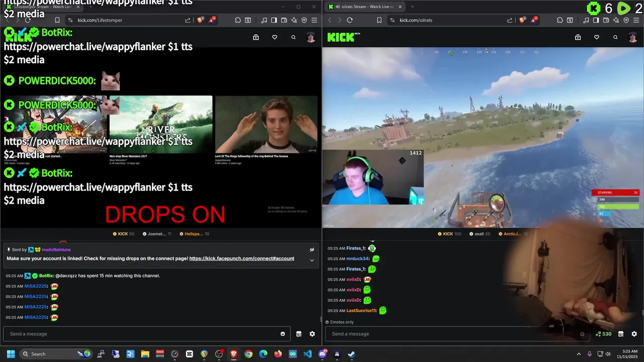
Task: Click LastSunrise11 username in oilrats chat
Action: (361, 311)
